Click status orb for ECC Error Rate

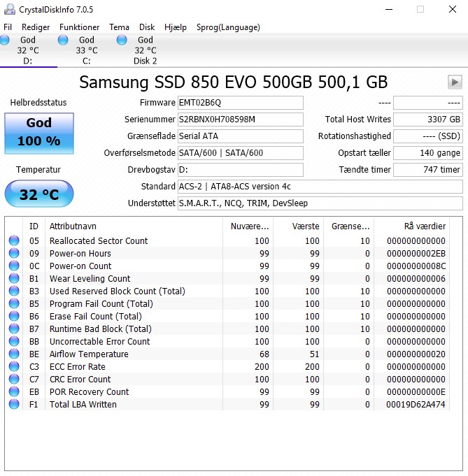[x=14, y=367]
